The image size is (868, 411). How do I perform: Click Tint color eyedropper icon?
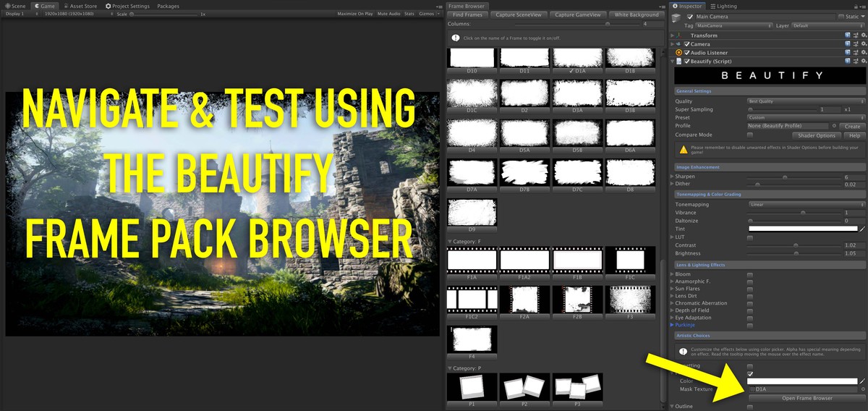(x=863, y=229)
